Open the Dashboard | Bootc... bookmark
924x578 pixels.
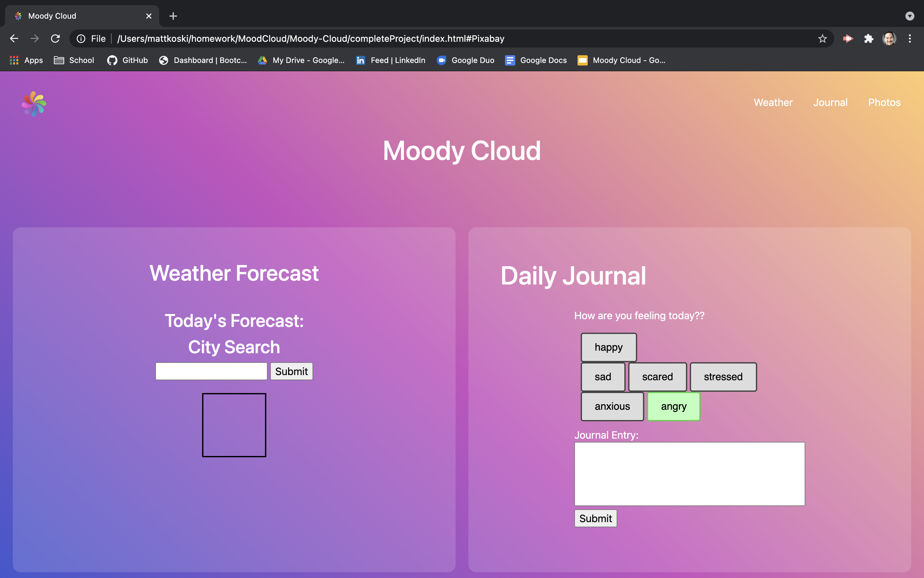pyautogui.click(x=203, y=60)
